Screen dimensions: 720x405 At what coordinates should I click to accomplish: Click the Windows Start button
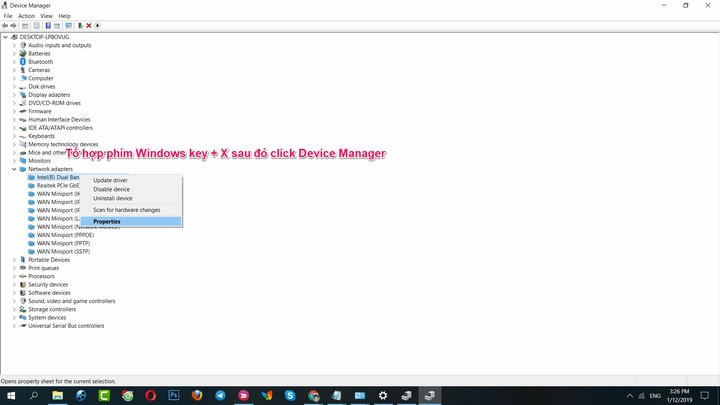coord(11,396)
